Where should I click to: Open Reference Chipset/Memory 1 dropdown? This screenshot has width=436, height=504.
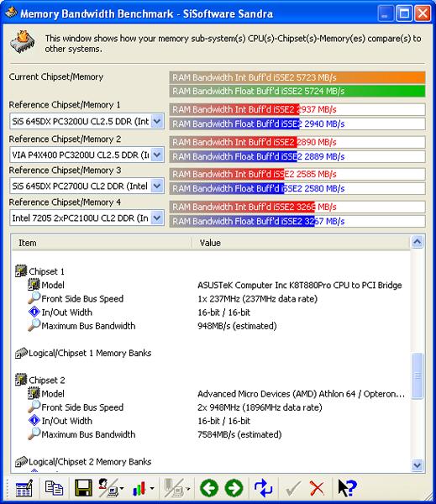(157, 122)
